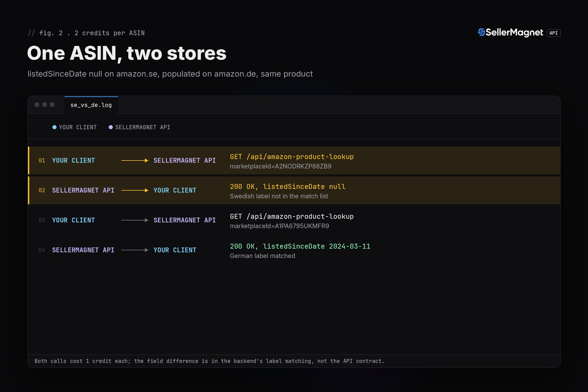This screenshot has width=588, height=392.
Task: Click YOUR CLIENT legend label
Action: pos(78,127)
